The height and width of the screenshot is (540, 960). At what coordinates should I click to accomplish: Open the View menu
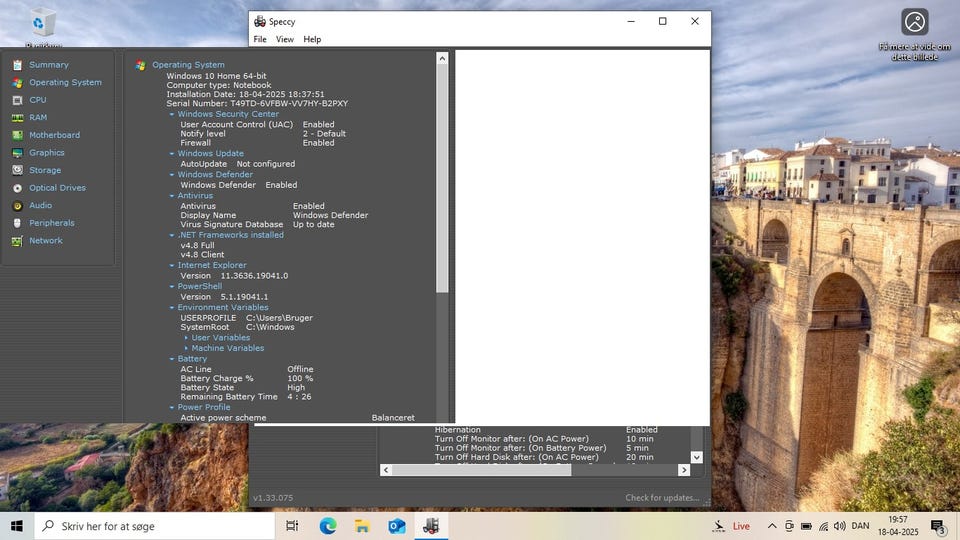(285, 39)
